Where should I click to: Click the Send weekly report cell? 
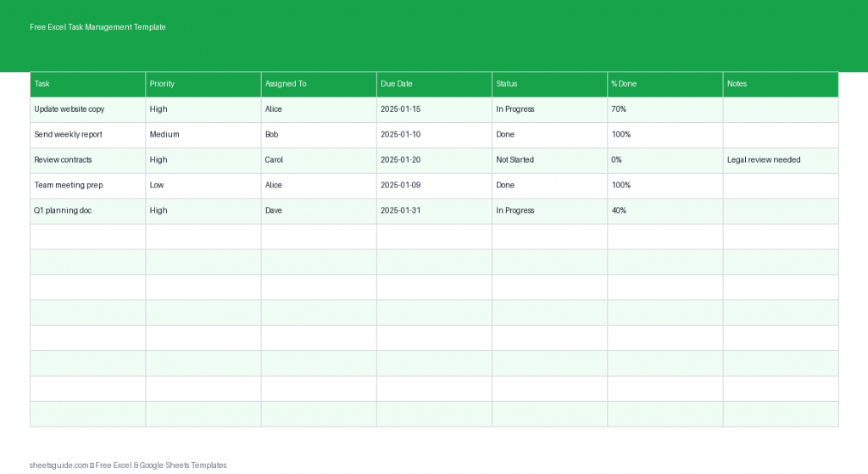87,135
